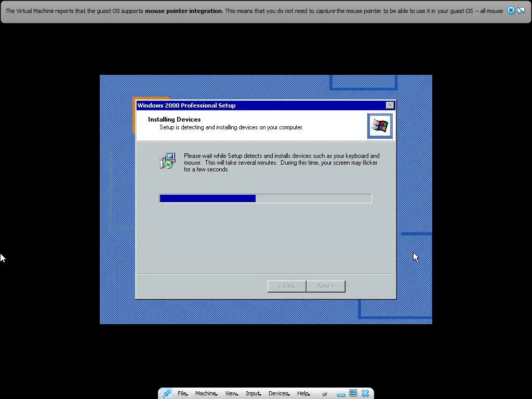The width and height of the screenshot is (532, 399).
Task: Click the computer and CD setup icon
Action: pyautogui.click(x=167, y=161)
